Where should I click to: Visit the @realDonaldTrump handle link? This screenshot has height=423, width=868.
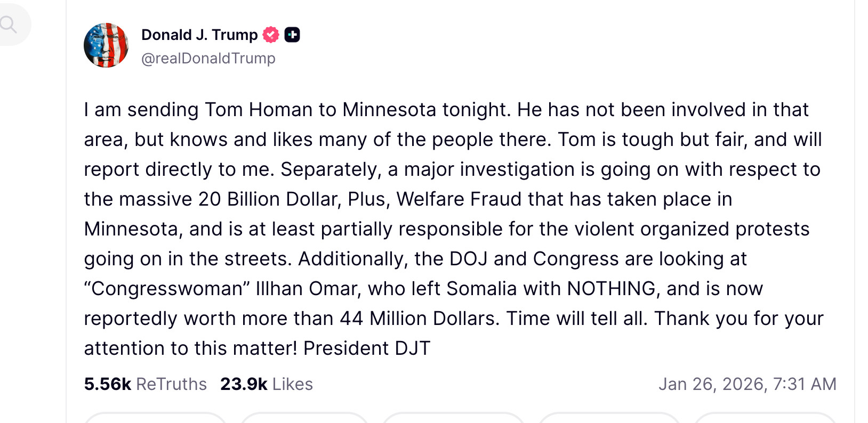(208, 59)
